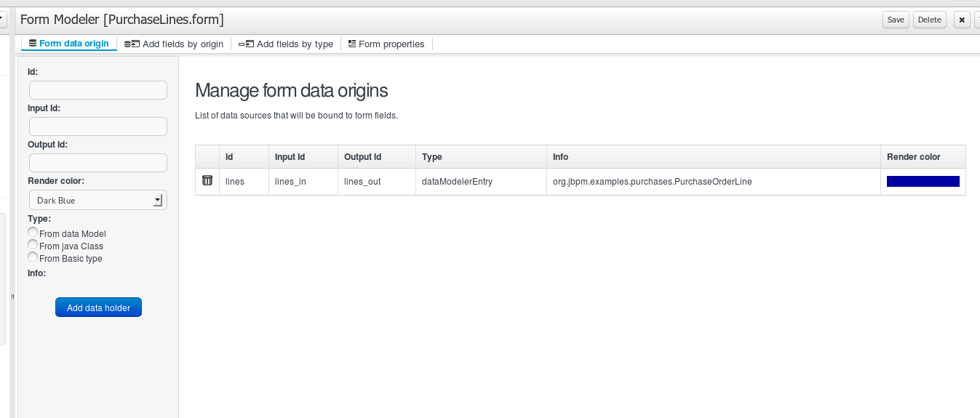The height and width of the screenshot is (418, 980).
Task: Open the Add fields by origin tab
Action: (174, 44)
